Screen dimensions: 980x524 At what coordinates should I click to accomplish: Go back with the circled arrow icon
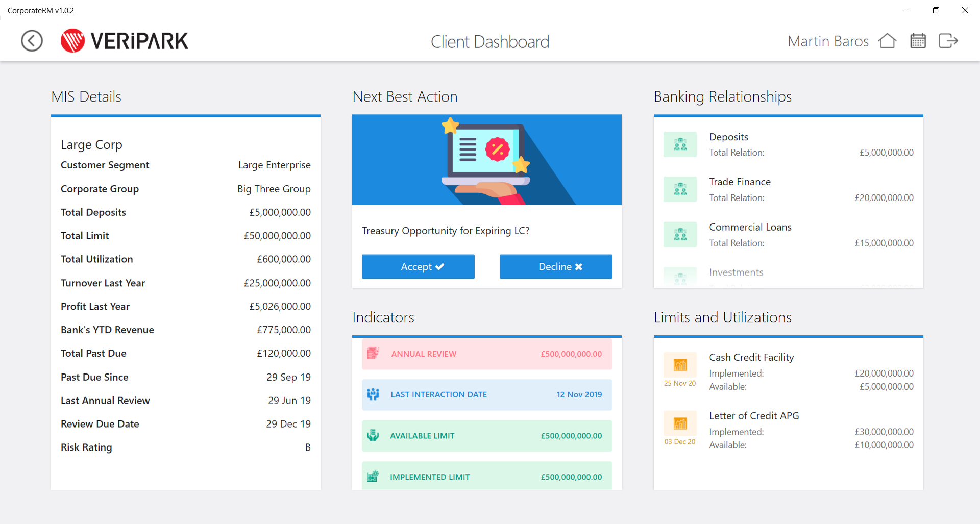click(32, 41)
